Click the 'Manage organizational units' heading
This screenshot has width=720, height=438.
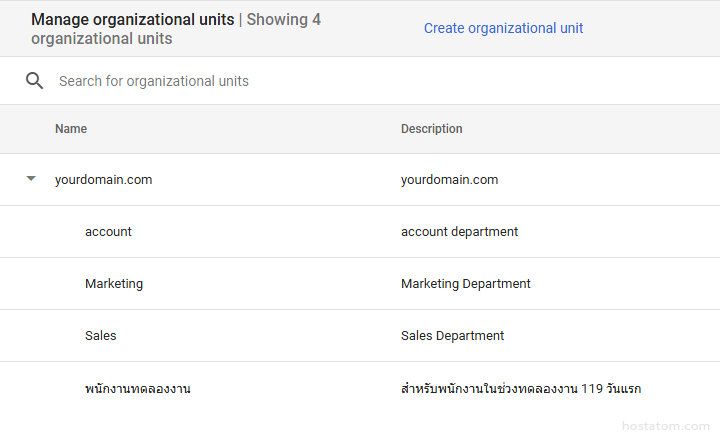click(132, 19)
